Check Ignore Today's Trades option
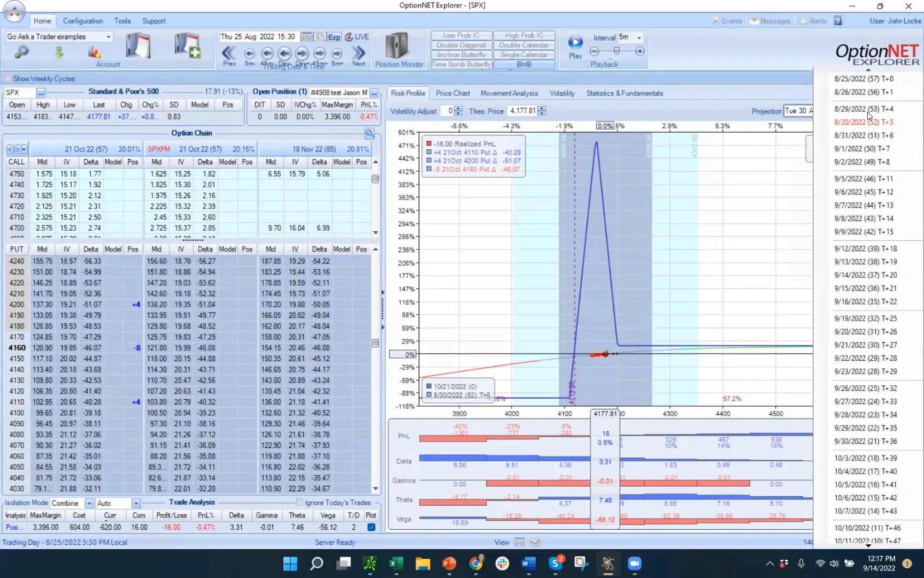This screenshot has width=924, height=578. pos(299,502)
